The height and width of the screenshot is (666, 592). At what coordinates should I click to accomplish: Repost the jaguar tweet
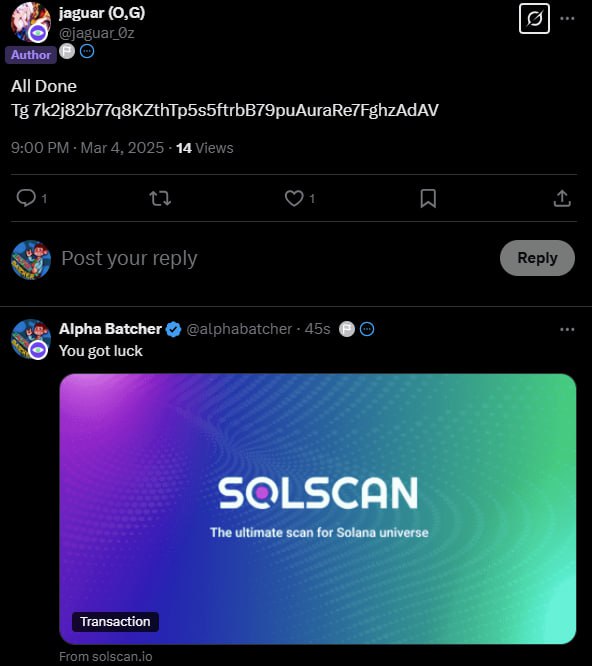click(160, 198)
